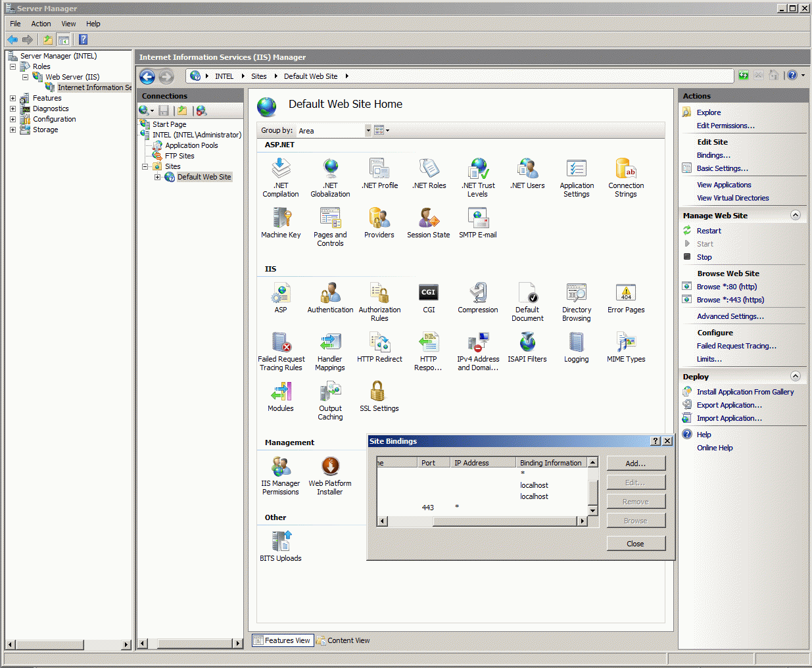This screenshot has width=812, height=668.
Task: Select FTP Sites in Connections tree
Action: pyautogui.click(x=179, y=156)
